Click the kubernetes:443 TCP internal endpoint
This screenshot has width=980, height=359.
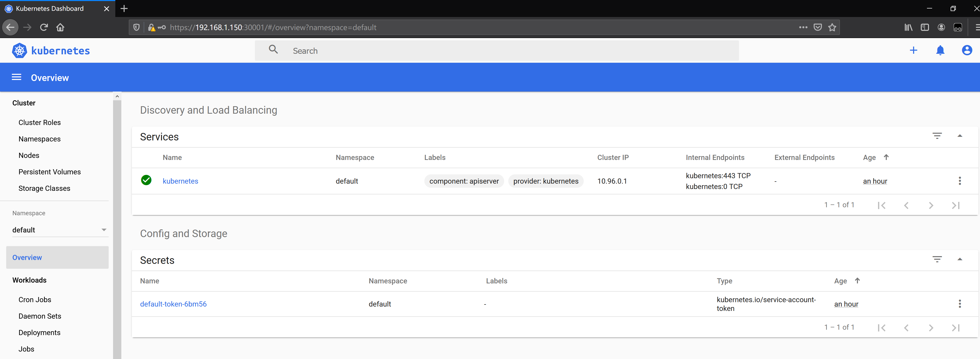[718, 175]
